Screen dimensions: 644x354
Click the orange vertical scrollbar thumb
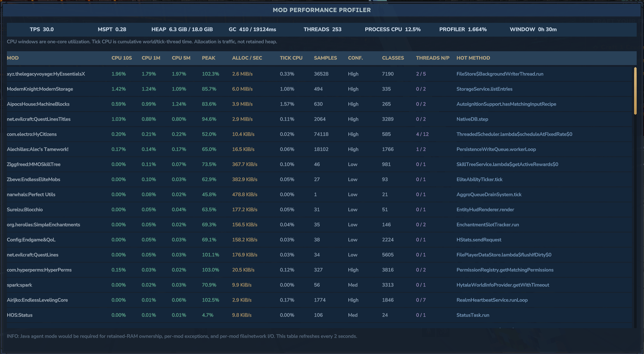point(635,91)
